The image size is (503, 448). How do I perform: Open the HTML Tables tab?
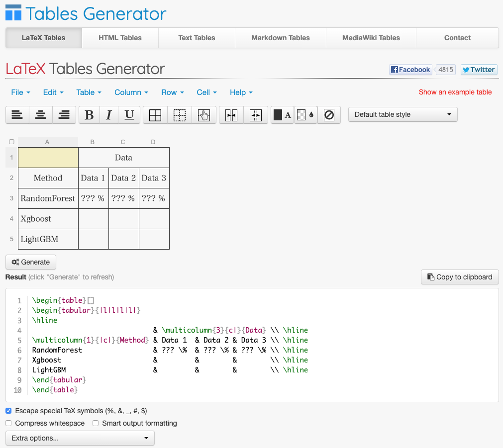pos(120,38)
